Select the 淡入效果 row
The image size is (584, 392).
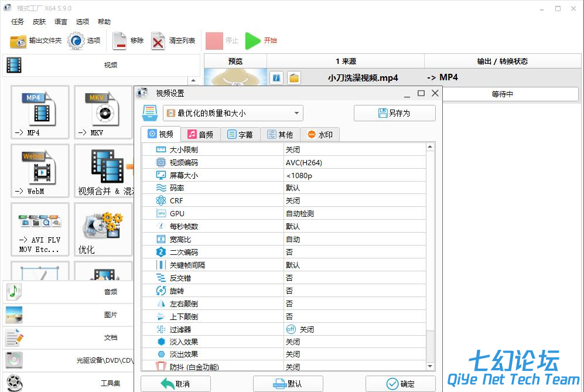[x=284, y=342]
